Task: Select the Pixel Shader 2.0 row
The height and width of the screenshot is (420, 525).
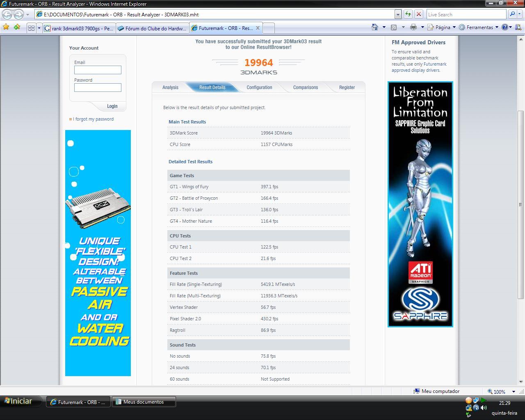Action: point(258,319)
